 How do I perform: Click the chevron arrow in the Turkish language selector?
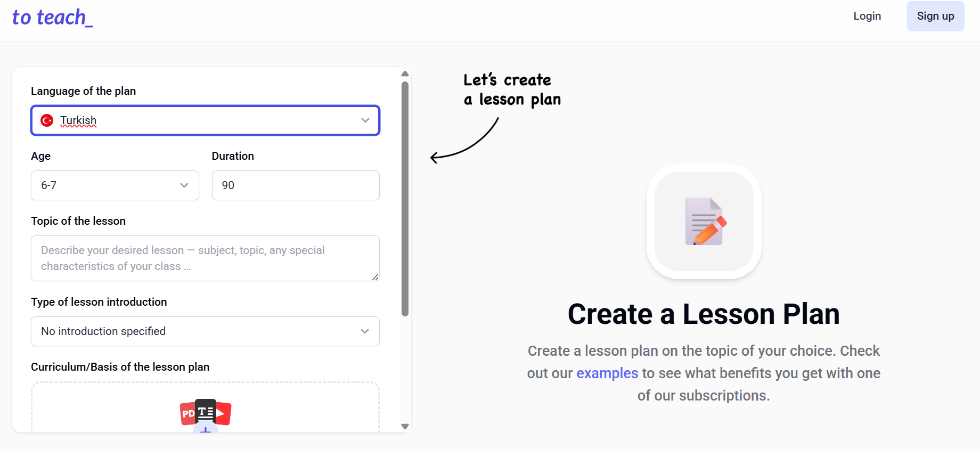coord(365,120)
